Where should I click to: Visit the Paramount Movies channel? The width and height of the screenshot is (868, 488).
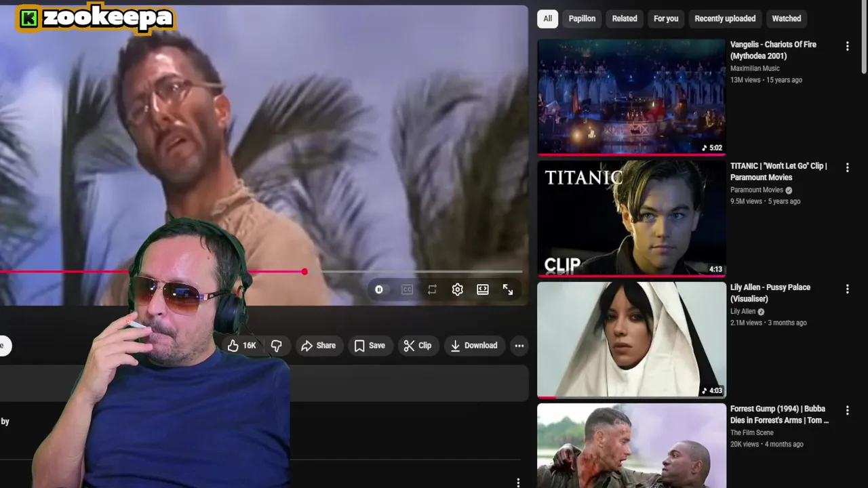tap(757, 190)
